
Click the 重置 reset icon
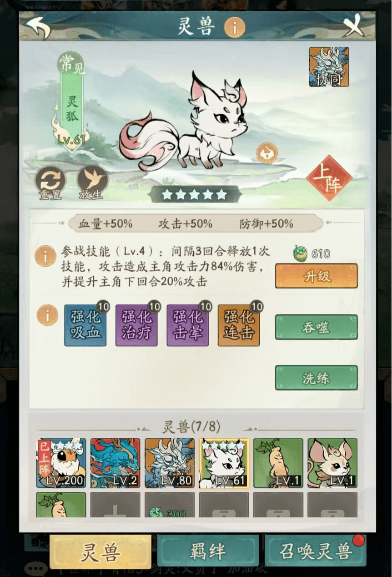pyautogui.click(x=50, y=181)
